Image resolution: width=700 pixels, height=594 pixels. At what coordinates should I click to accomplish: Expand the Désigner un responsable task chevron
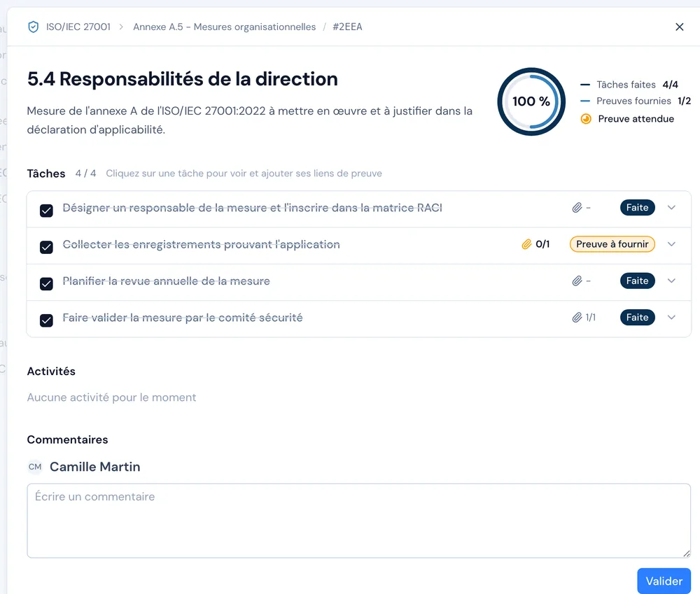671,208
